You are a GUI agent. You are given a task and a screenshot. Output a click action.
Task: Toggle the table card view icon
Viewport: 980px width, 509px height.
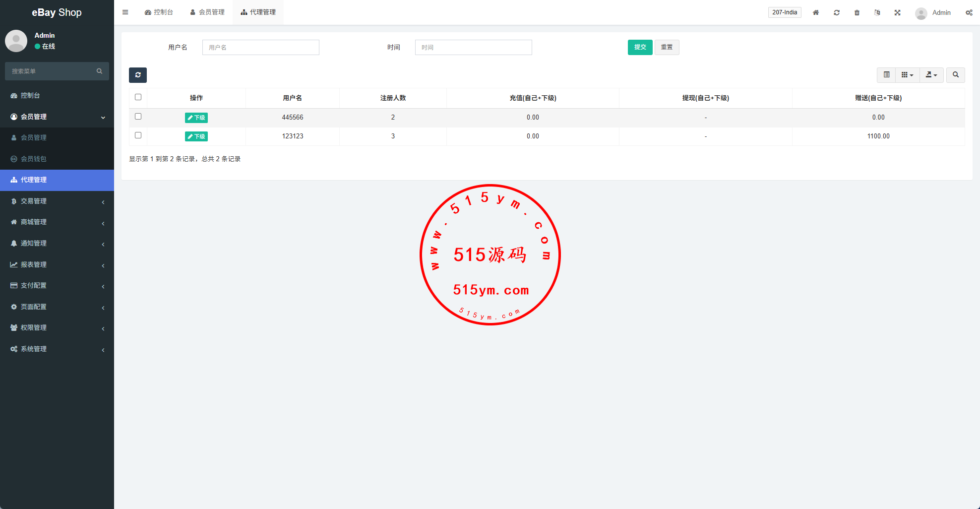pos(887,75)
